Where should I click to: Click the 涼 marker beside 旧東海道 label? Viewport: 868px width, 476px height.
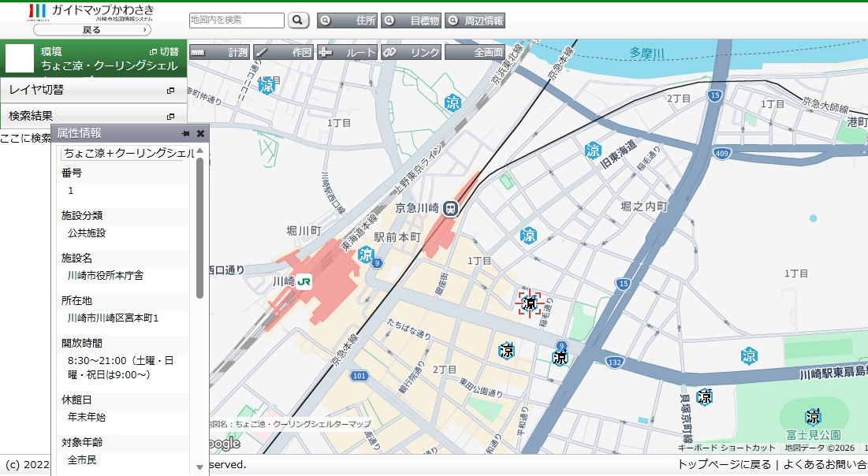click(593, 151)
